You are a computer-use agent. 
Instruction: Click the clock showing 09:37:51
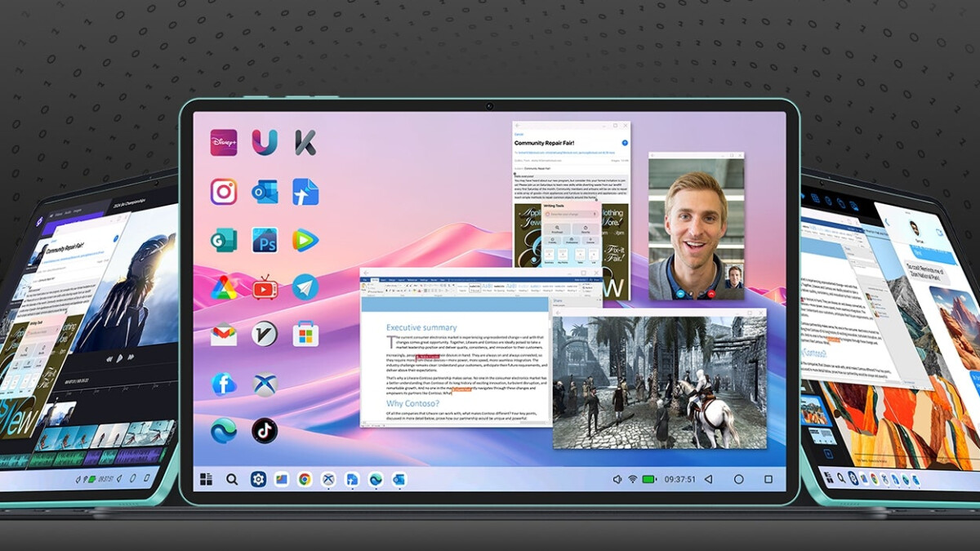679,479
